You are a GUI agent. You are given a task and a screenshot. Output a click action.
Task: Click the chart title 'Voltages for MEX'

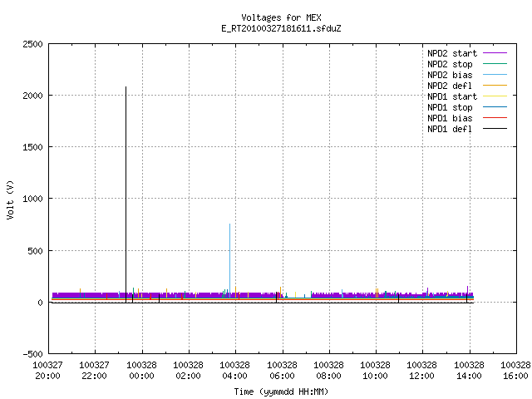pos(281,17)
